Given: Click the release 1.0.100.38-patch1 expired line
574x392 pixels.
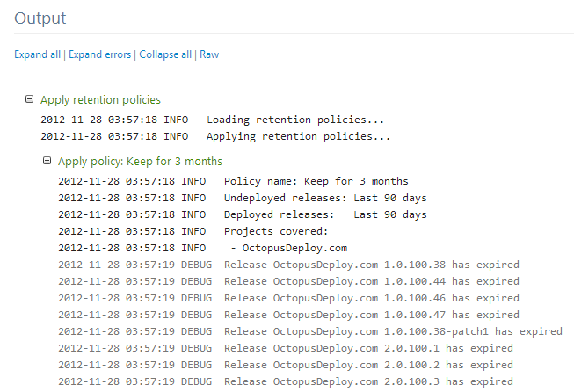Looking at the screenshot, I should click(392, 331).
